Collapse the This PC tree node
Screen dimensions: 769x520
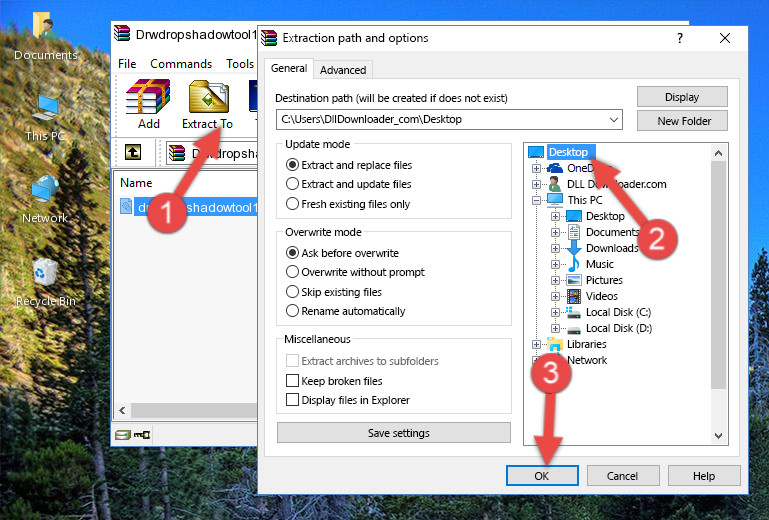pos(537,201)
